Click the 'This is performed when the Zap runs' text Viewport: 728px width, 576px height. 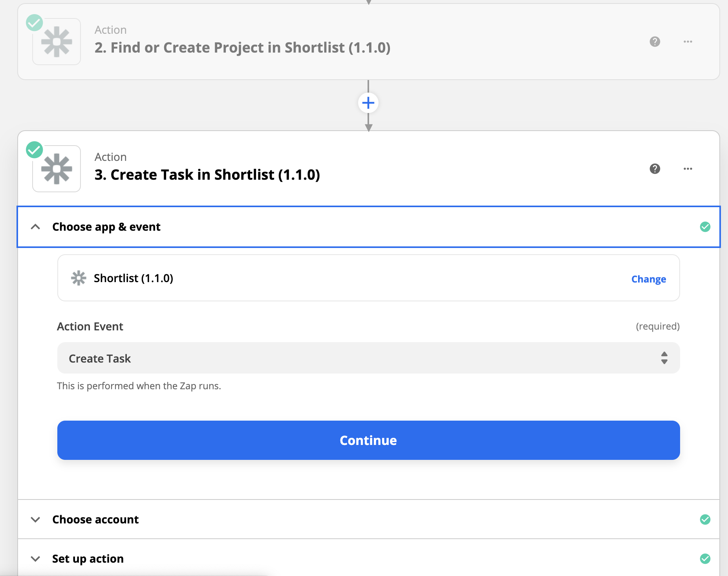click(139, 386)
